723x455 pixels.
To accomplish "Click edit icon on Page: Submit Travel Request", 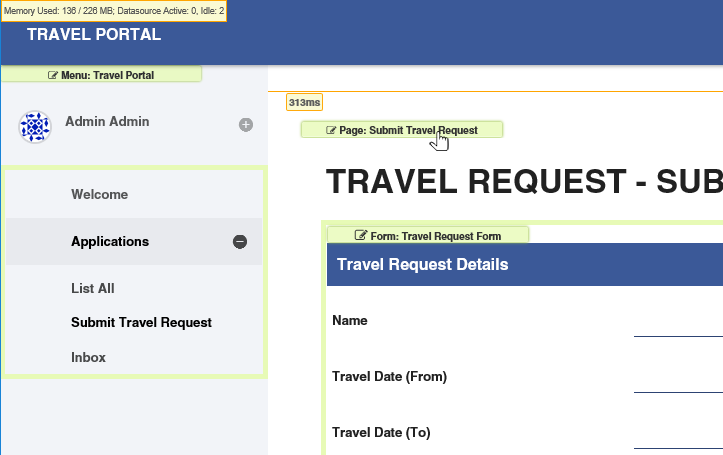I will coord(332,130).
